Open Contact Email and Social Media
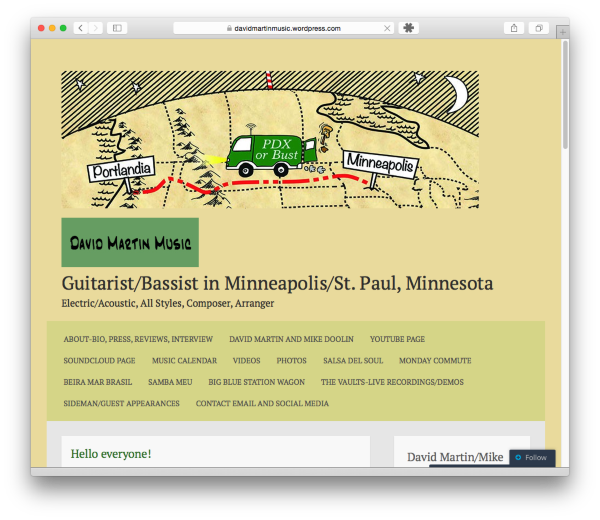Screen dimensions: 600x520 (262, 403)
